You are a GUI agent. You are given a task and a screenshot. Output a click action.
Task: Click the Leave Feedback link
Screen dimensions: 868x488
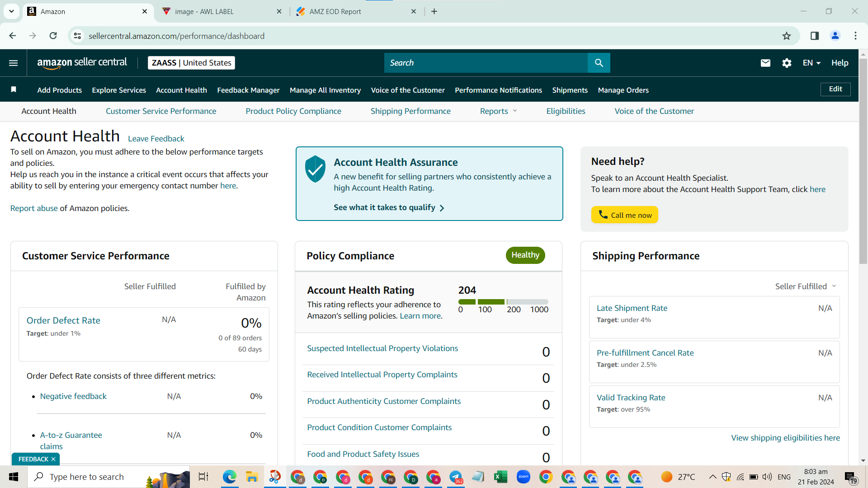point(156,139)
